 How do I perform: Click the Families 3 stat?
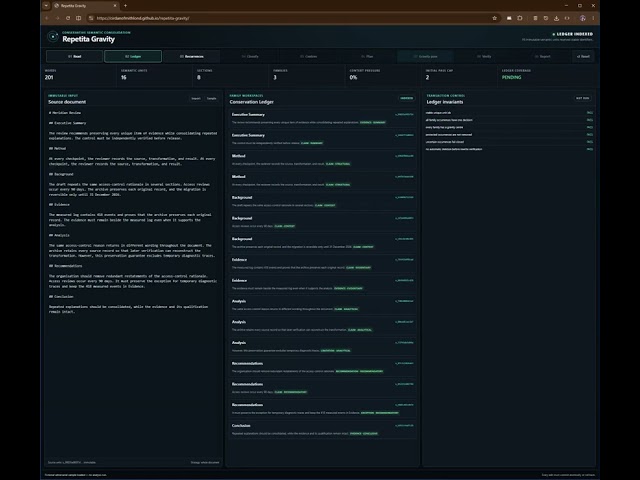307,75
